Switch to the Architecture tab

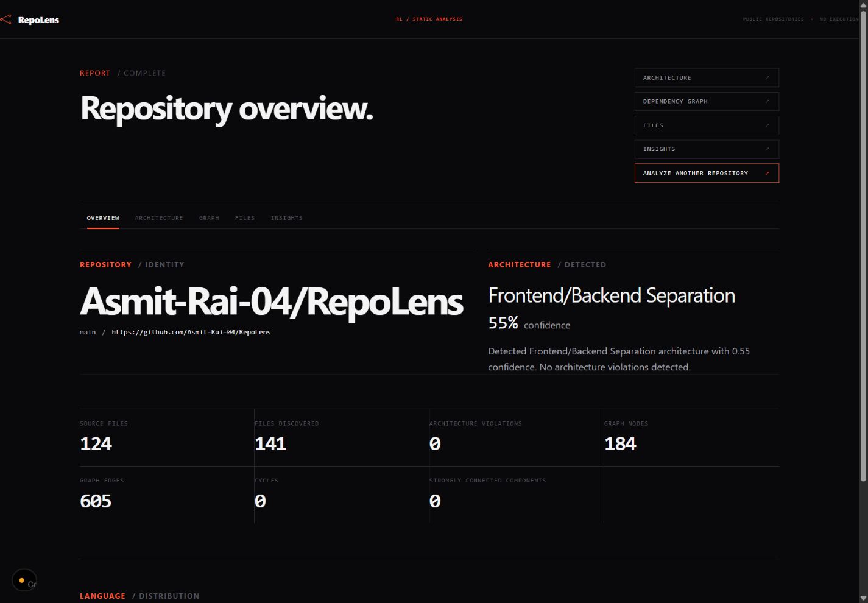tap(159, 218)
